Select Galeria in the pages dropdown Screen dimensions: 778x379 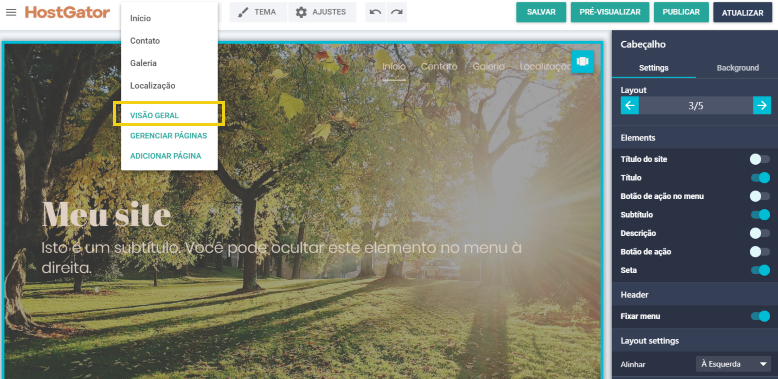[143, 63]
